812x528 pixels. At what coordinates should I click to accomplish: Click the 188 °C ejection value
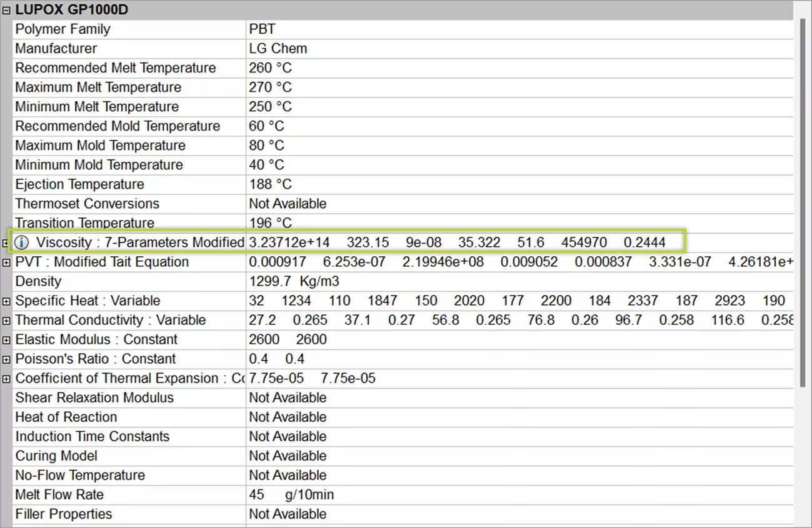click(270, 184)
